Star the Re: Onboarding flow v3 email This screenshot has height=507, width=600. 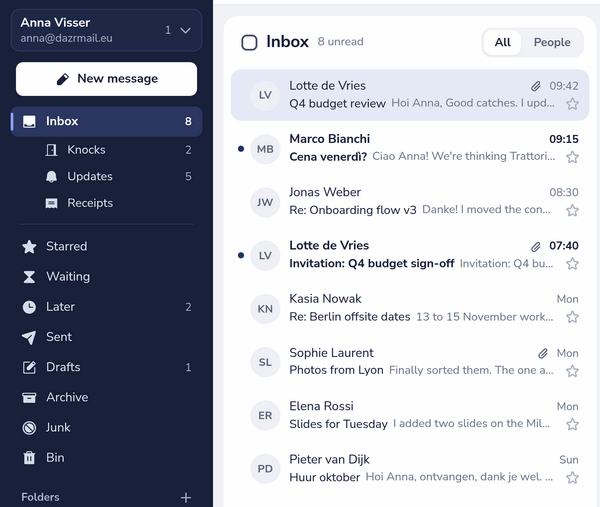click(x=572, y=210)
